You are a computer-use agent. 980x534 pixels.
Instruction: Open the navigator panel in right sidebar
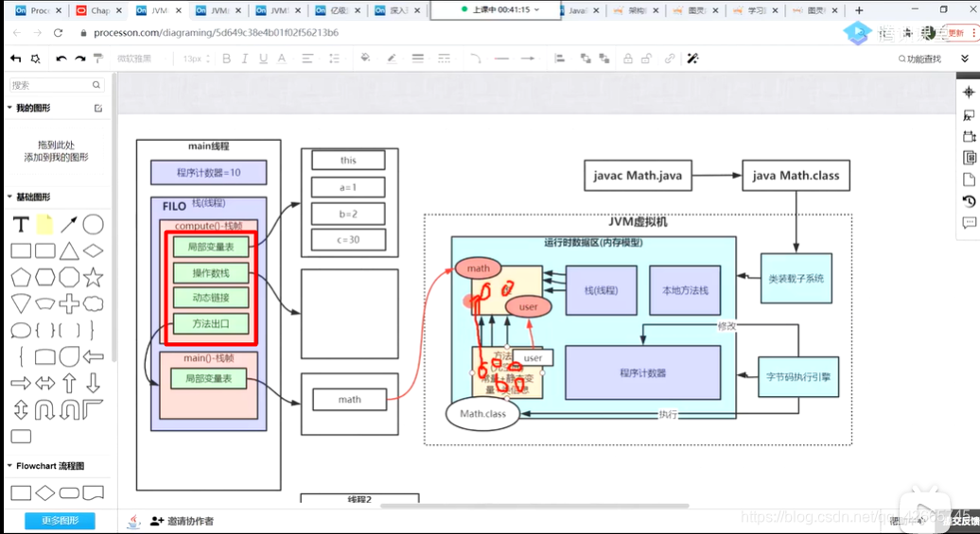(x=969, y=92)
